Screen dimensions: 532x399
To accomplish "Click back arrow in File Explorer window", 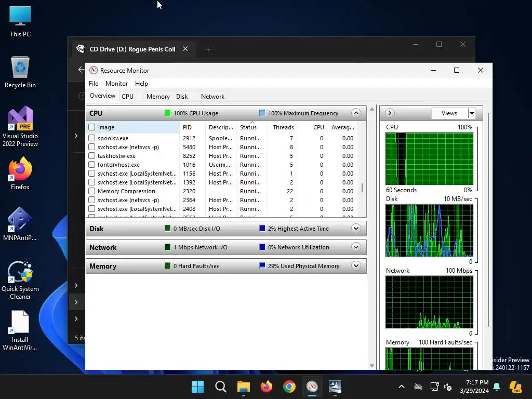I will coord(81,70).
